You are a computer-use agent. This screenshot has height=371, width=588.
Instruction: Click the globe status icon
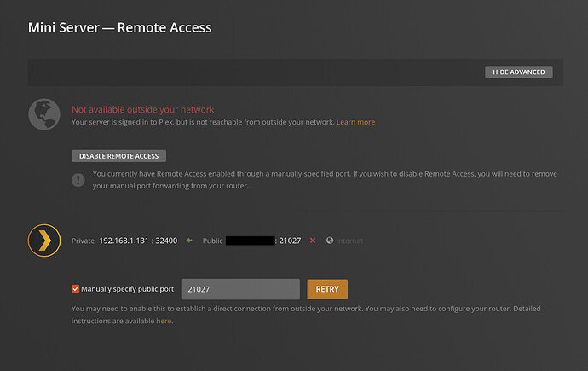tap(44, 114)
